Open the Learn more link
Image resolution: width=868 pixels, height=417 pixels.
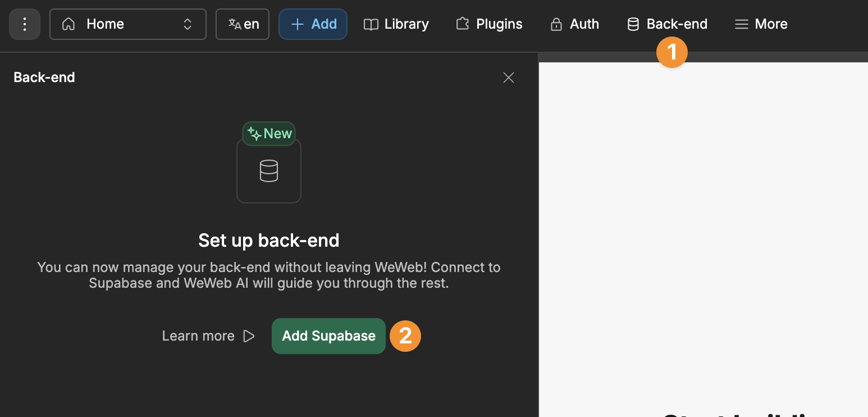198,336
